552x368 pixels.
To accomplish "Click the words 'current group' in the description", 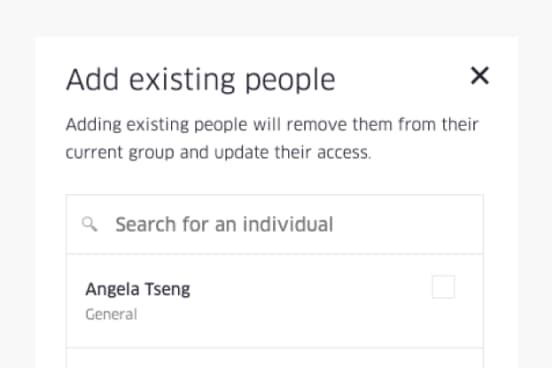I will pos(120,153).
